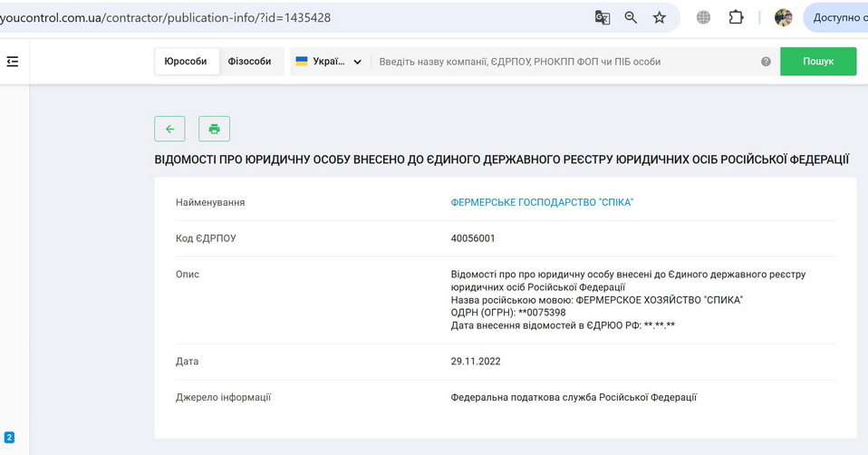The image size is (868, 455).
Task: Click the Федеральна податкова служба source text
Action: 574,397
